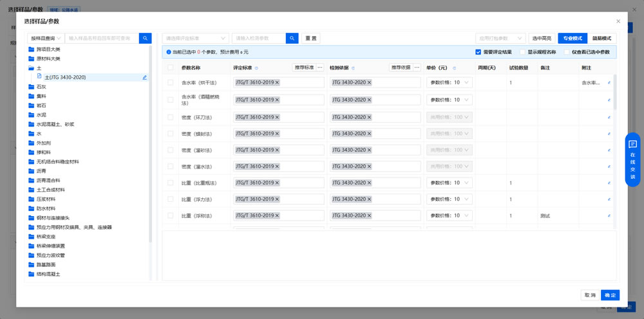
Task: Open the 按样品查询 query type dropdown
Action: (x=44, y=39)
